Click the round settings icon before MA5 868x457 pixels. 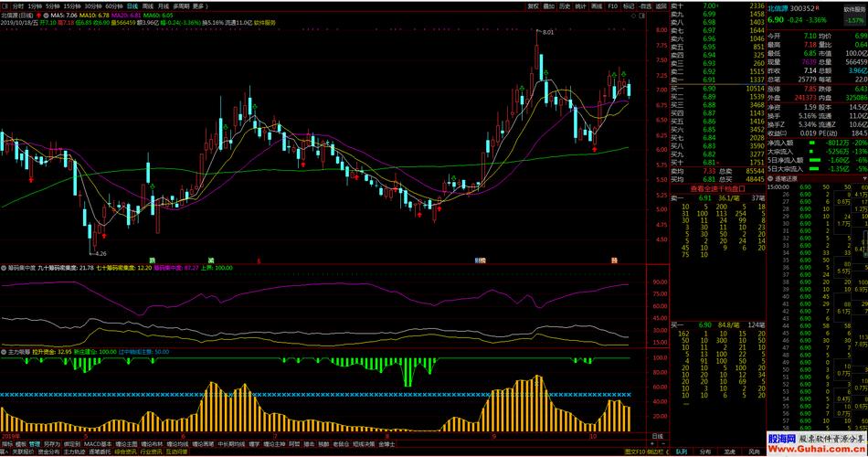46,15
